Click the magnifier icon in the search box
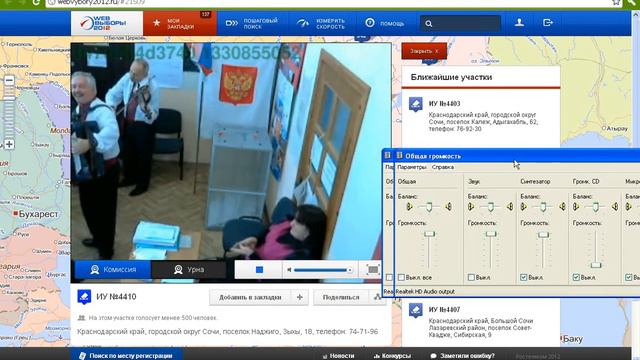 (429, 24)
